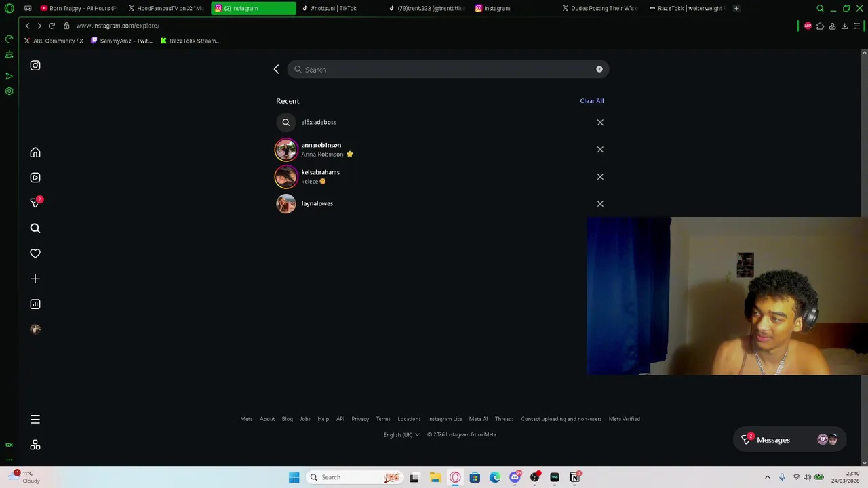Click the Create plus icon
This screenshot has height=488, width=868.
point(35,279)
